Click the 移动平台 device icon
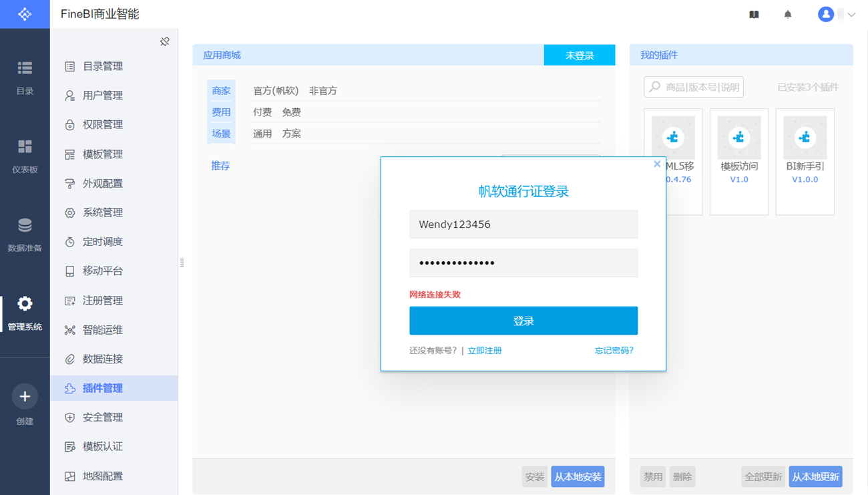Image resolution: width=868 pixels, height=495 pixels. (x=69, y=271)
